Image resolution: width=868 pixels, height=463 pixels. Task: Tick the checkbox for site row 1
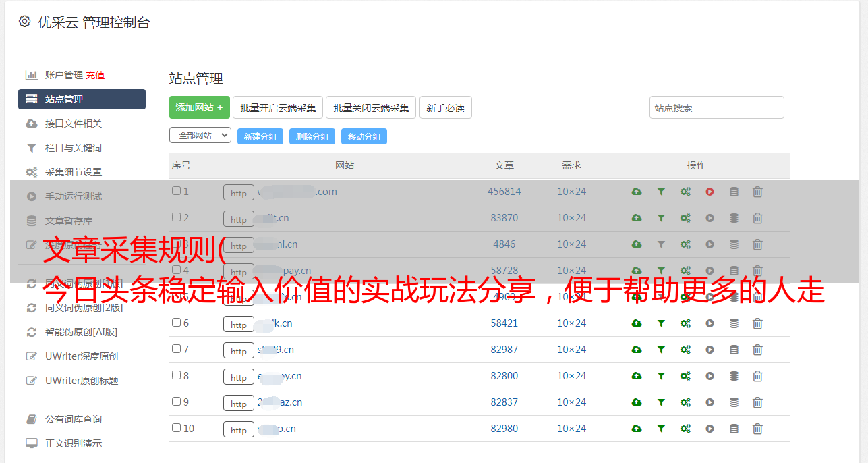(x=176, y=191)
